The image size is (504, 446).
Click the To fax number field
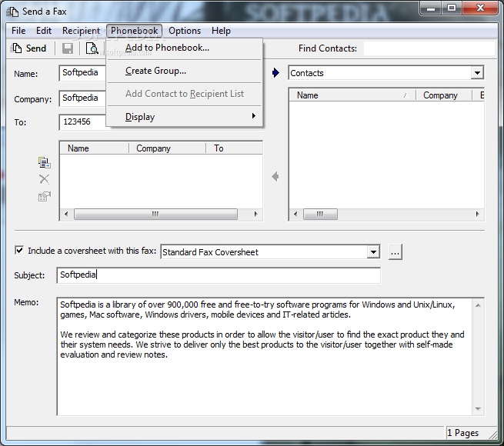click(82, 121)
